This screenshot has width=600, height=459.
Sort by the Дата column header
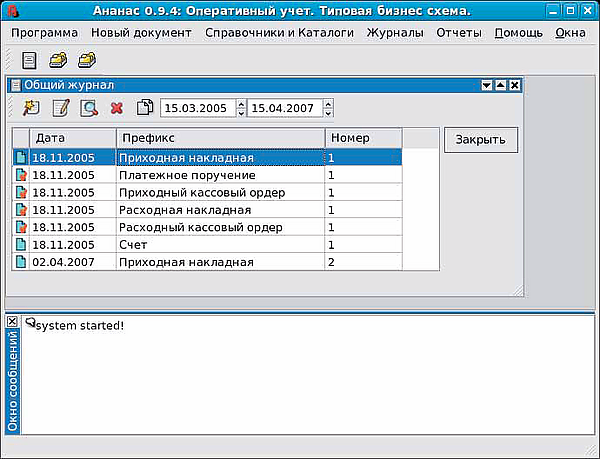(x=73, y=138)
